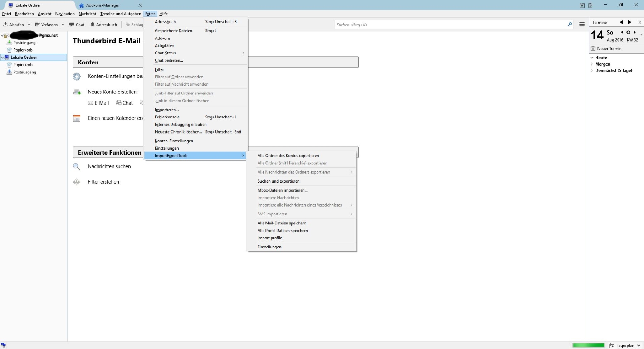Open the Ansicht menu
This screenshot has height=349, width=644.
coord(45,14)
